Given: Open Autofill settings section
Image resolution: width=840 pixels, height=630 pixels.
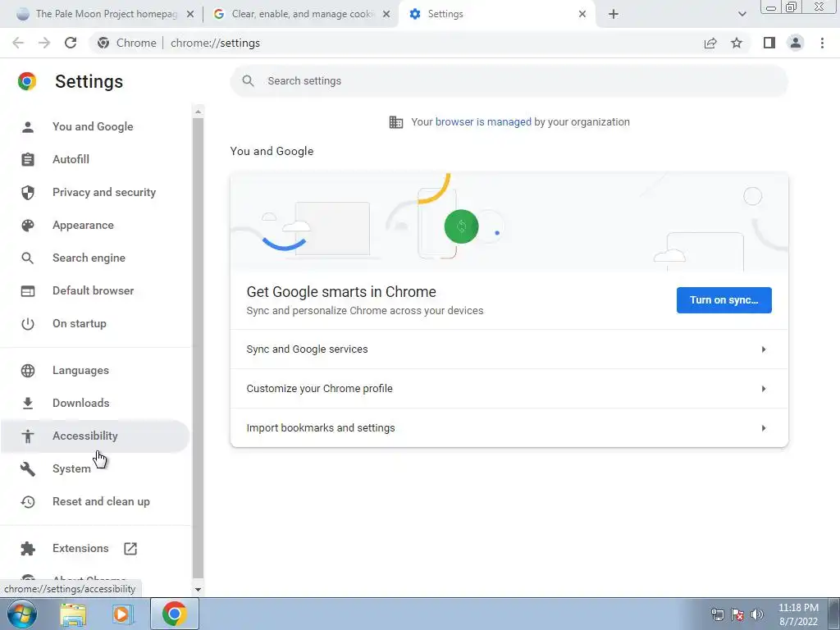Looking at the screenshot, I should coord(95,160).
